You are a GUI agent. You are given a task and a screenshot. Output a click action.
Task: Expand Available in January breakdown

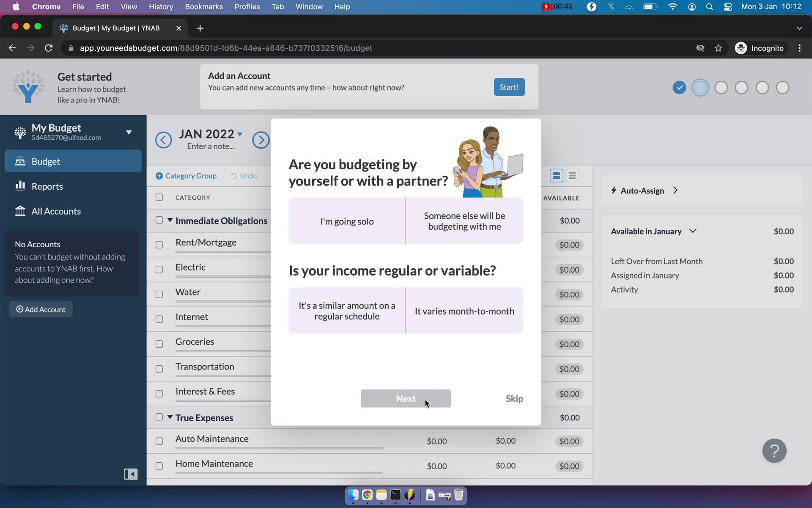693,231
